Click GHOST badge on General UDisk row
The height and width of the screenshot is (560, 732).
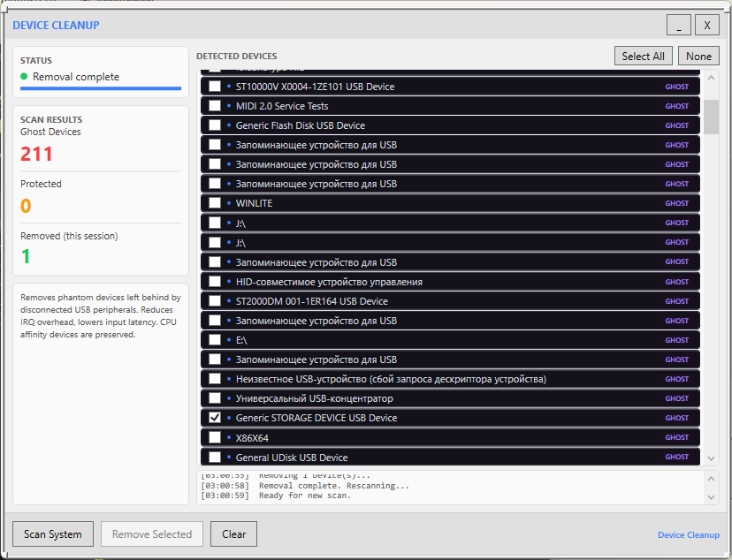click(x=676, y=457)
